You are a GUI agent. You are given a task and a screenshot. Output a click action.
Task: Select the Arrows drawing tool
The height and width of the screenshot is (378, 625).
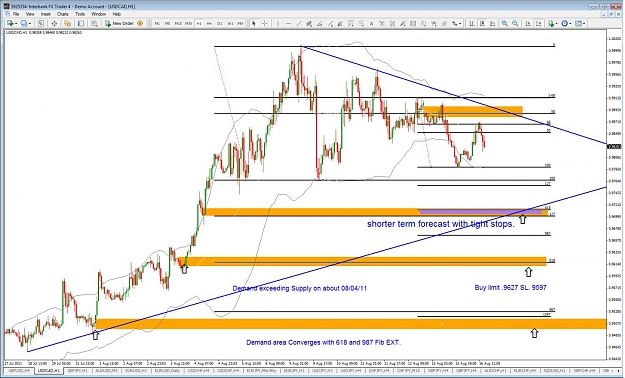point(454,24)
